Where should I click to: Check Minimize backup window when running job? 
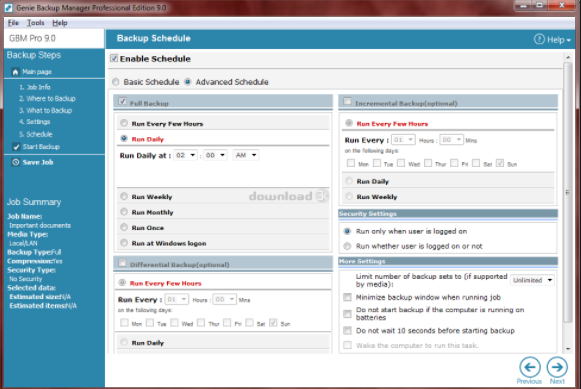tap(347, 297)
